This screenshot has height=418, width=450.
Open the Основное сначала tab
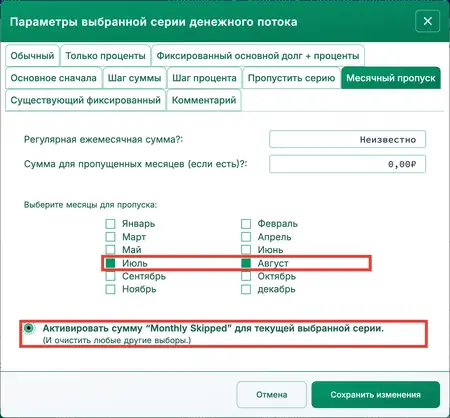tap(54, 78)
